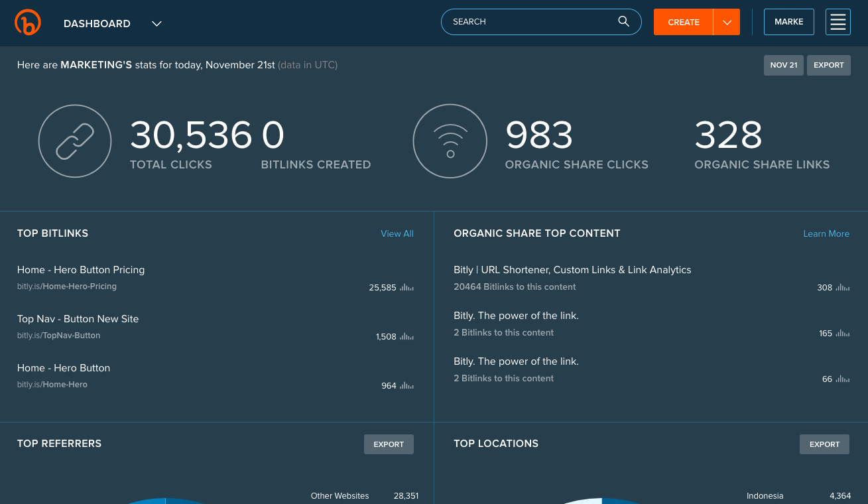Open the bar chart icon beside 66
This screenshot has height=504, width=868.
click(842, 379)
